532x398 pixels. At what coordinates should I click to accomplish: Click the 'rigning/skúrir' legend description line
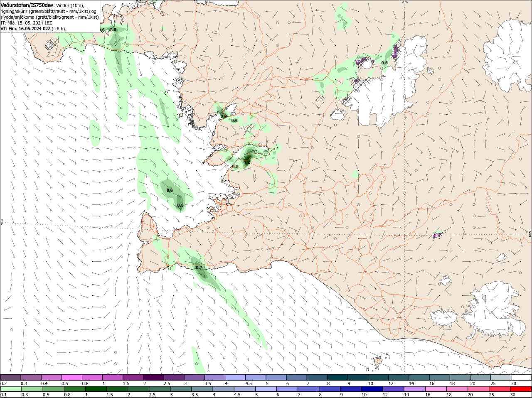point(49,11)
